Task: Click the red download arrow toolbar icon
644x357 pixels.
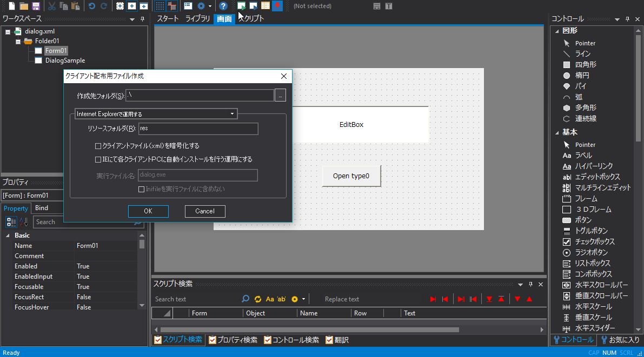Action: coord(277,6)
